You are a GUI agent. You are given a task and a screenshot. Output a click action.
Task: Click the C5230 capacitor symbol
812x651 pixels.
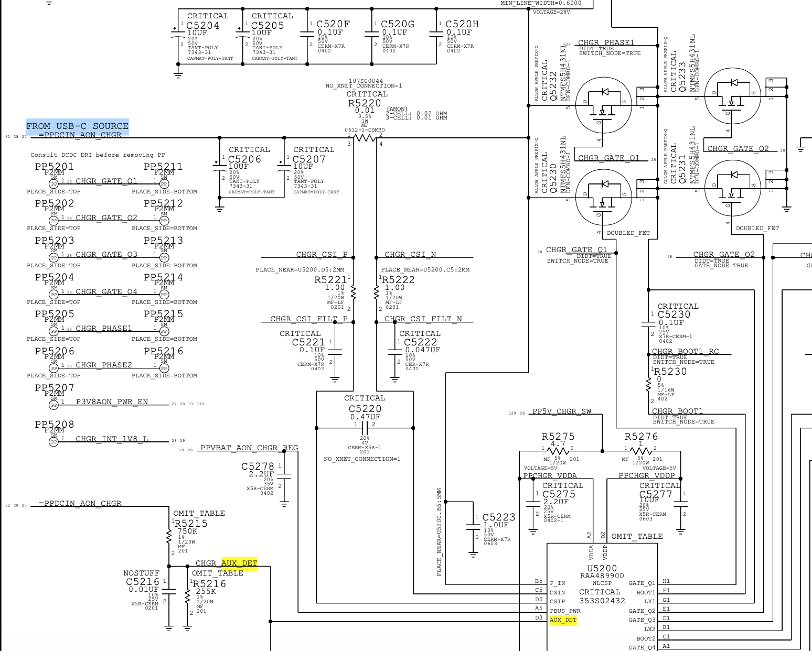(x=648, y=324)
